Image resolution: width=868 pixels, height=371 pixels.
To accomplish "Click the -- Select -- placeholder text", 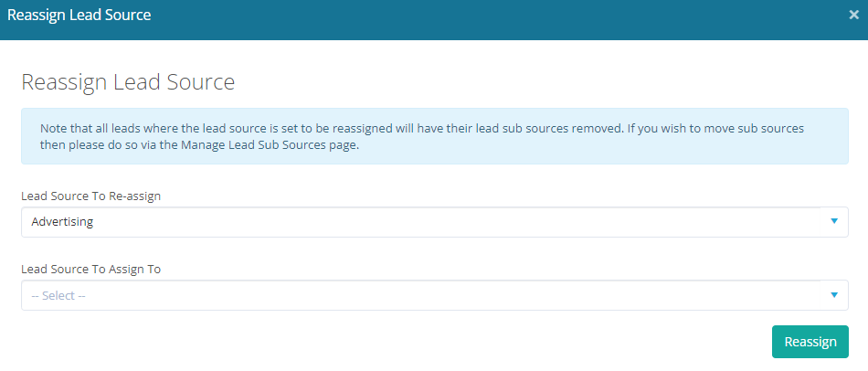I will (x=58, y=295).
